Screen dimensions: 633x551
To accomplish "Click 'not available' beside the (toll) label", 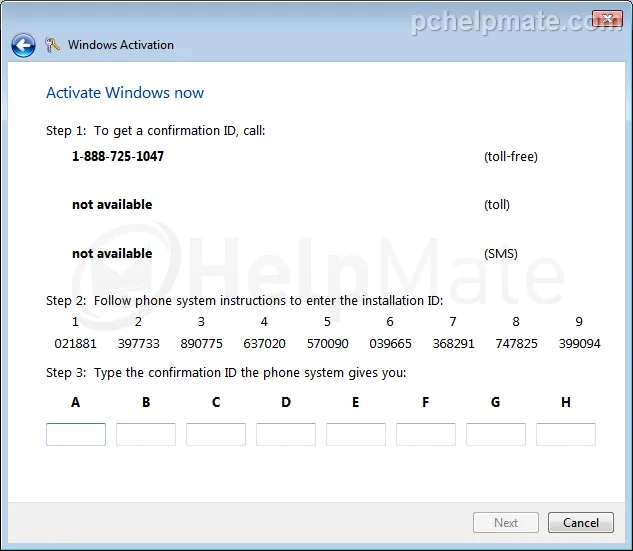I will tap(112, 205).
